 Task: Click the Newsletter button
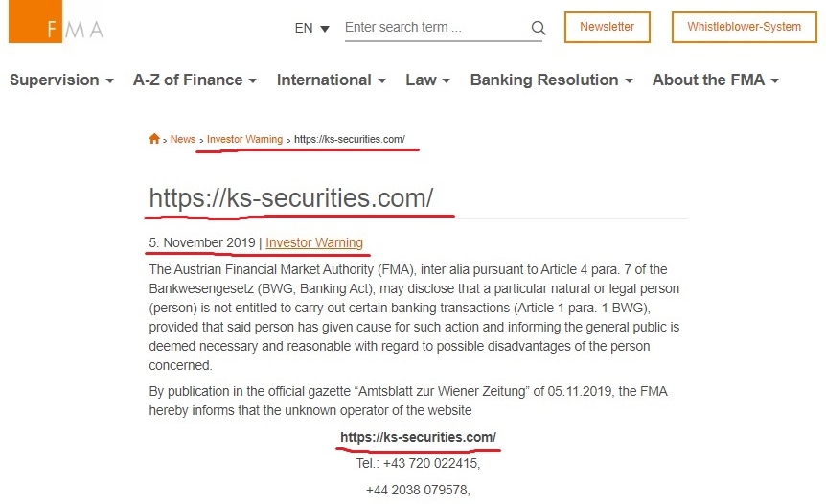pos(607,27)
